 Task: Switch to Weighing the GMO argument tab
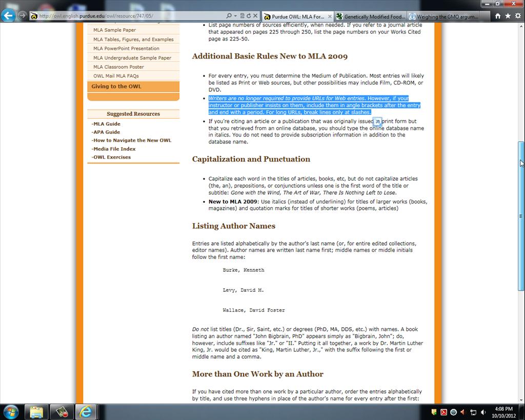pos(443,16)
